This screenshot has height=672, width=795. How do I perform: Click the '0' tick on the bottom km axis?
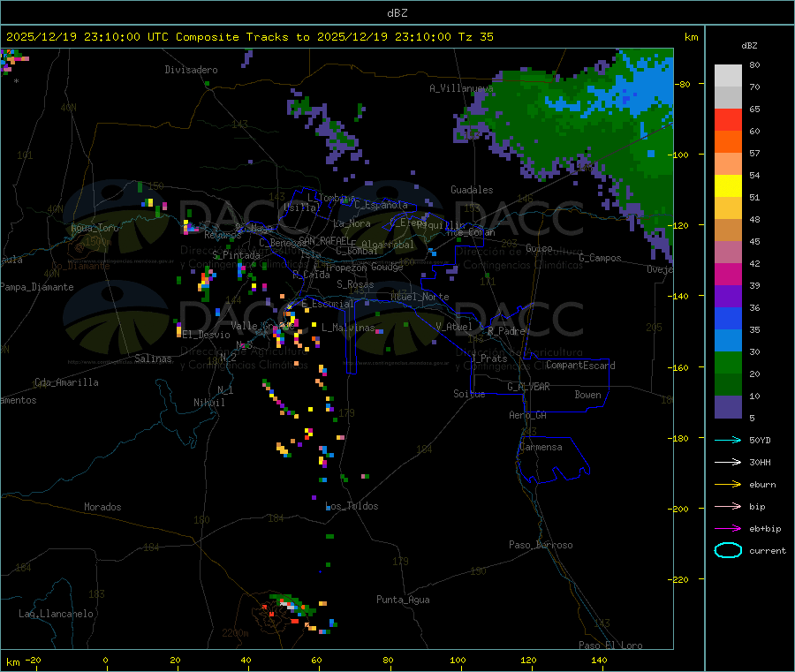(105, 660)
